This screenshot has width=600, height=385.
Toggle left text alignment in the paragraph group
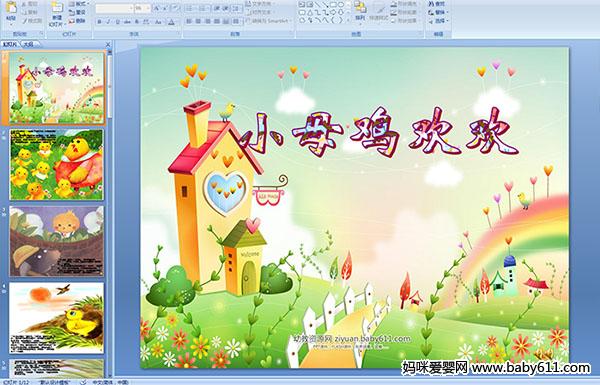tap(189, 21)
